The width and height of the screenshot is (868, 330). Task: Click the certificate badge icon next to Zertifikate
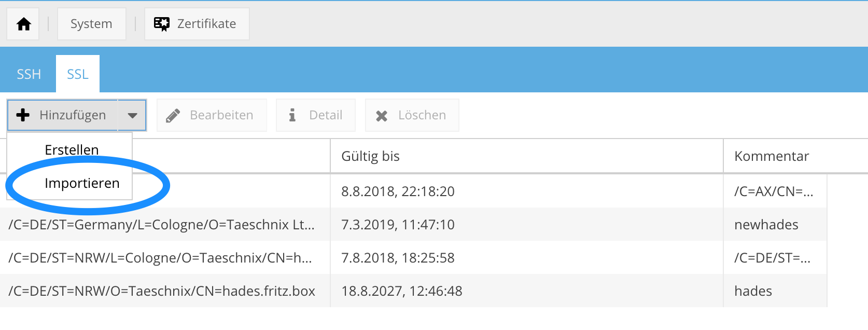(161, 23)
